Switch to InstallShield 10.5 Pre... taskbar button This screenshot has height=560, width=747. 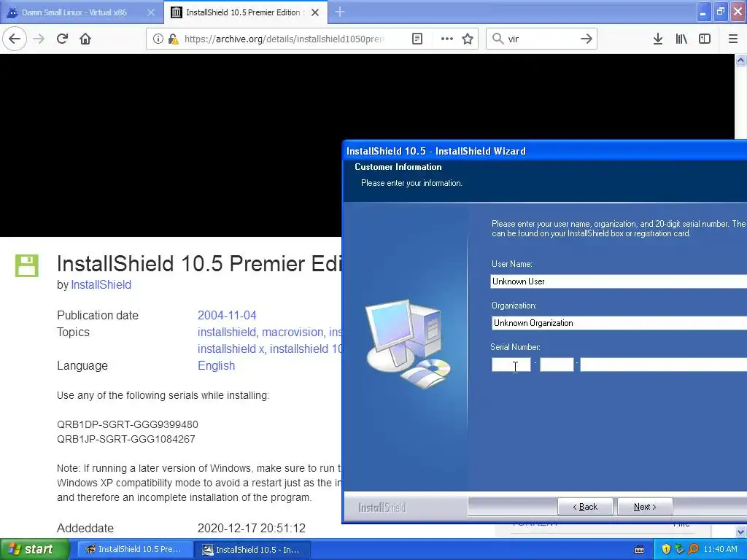tap(135, 549)
